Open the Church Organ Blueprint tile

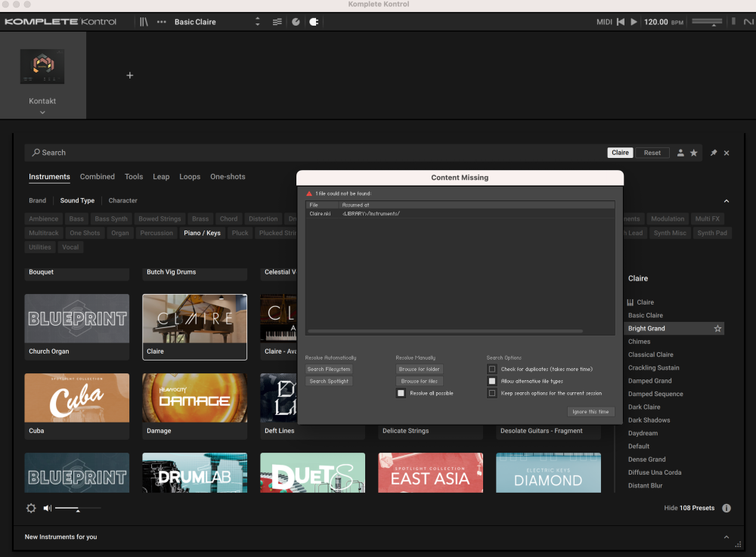(77, 326)
